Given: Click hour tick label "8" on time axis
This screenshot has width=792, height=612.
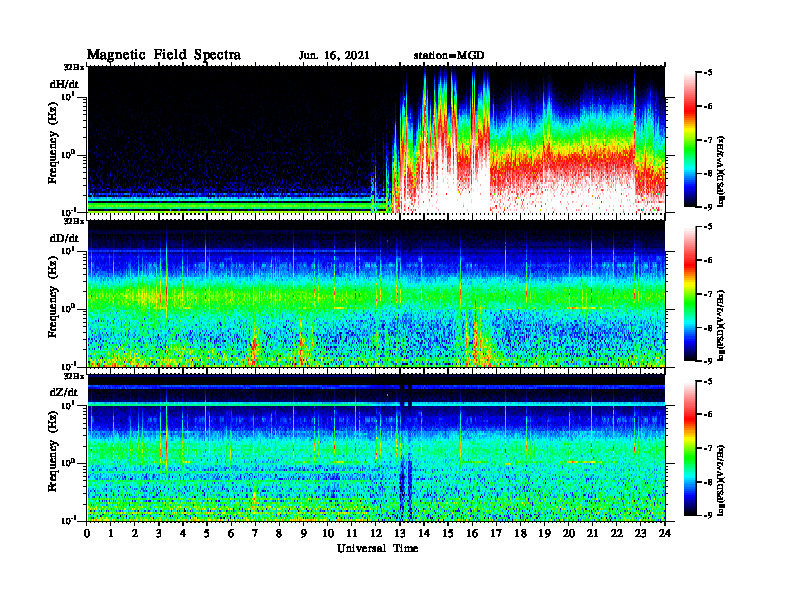Looking at the screenshot, I should [279, 534].
